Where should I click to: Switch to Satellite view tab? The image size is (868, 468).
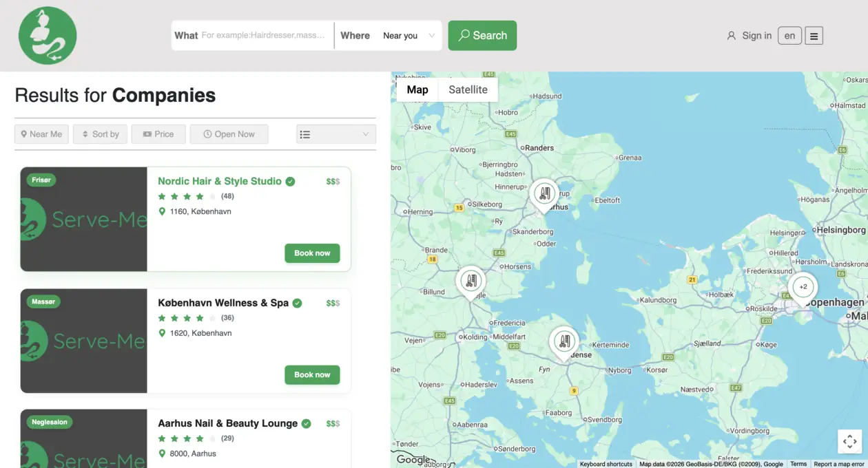468,89
